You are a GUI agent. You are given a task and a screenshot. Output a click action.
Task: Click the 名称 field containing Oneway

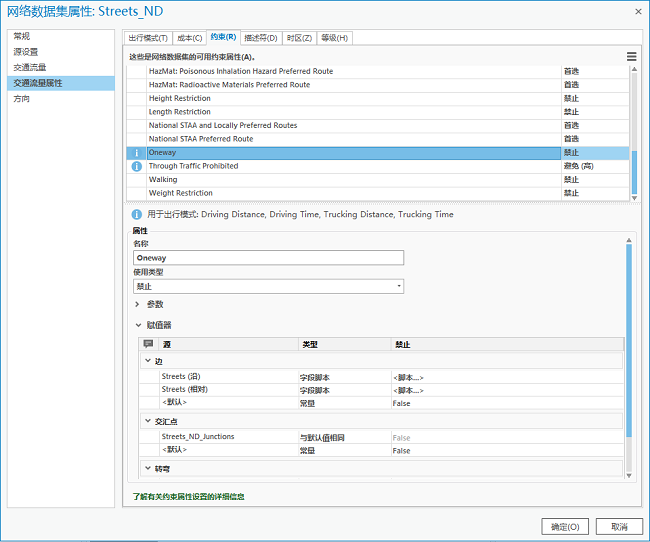[268, 257]
